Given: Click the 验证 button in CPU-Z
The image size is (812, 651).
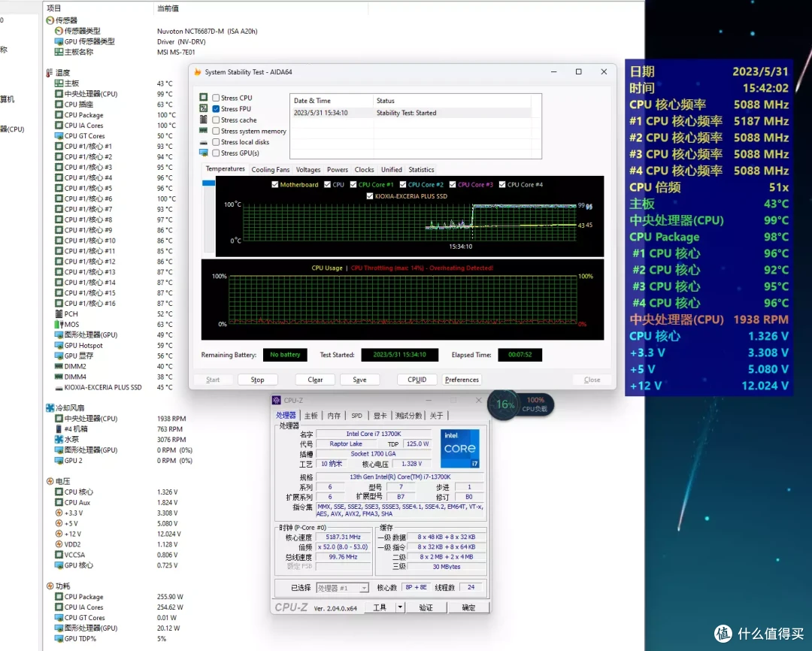Looking at the screenshot, I should [426, 607].
